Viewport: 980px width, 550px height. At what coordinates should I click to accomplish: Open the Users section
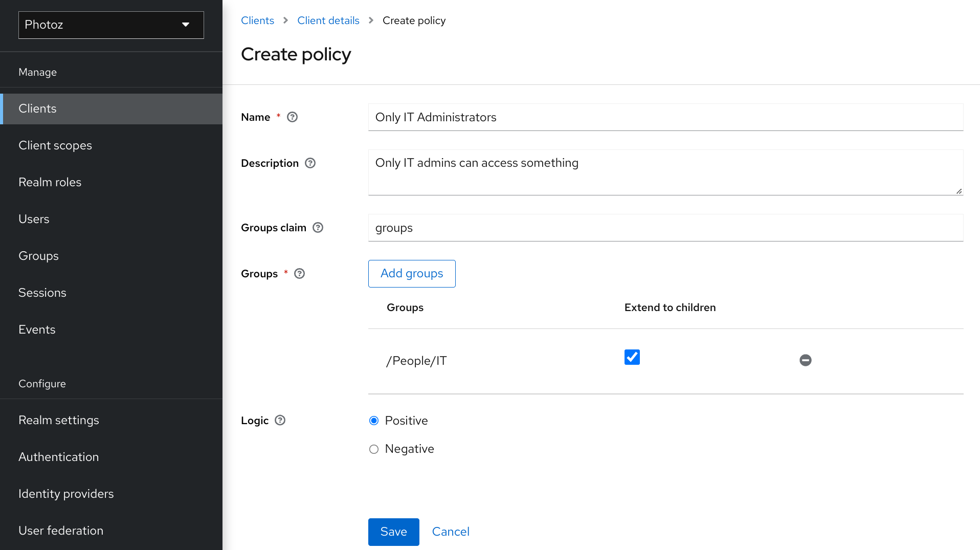click(34, 219)
